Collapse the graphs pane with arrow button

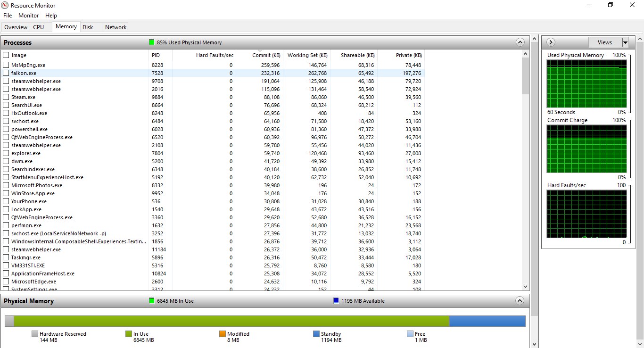[551, 42]
